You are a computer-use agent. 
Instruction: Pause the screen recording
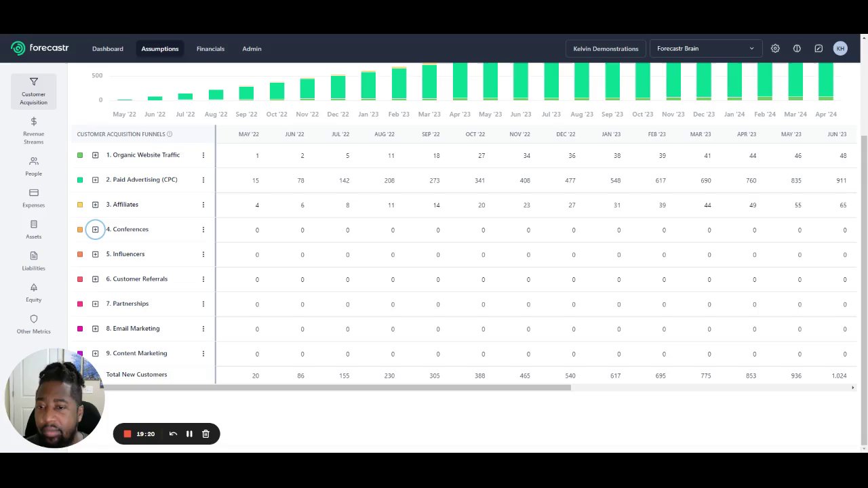(x=189, y=434)
